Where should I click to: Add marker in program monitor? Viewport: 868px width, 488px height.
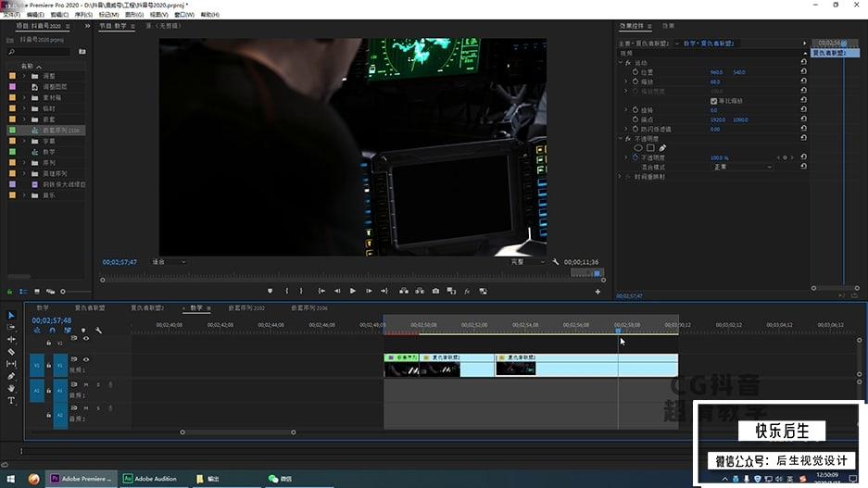coord(270,291)
